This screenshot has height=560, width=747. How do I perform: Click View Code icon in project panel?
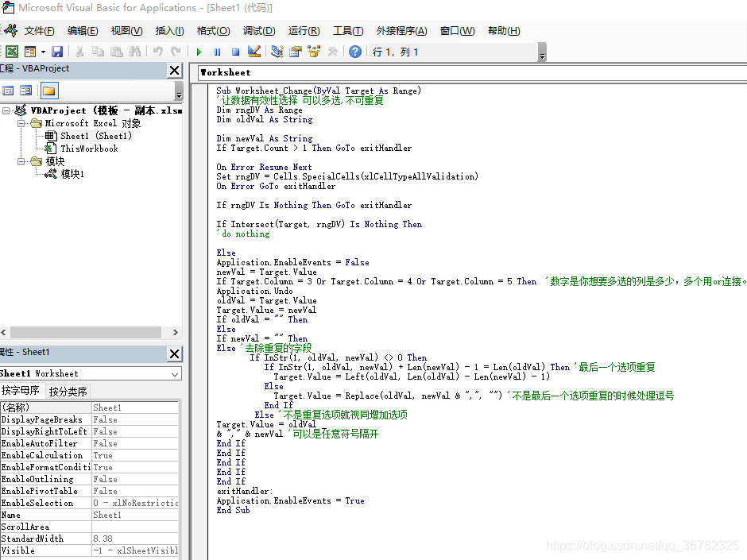[x=8, y=91]
